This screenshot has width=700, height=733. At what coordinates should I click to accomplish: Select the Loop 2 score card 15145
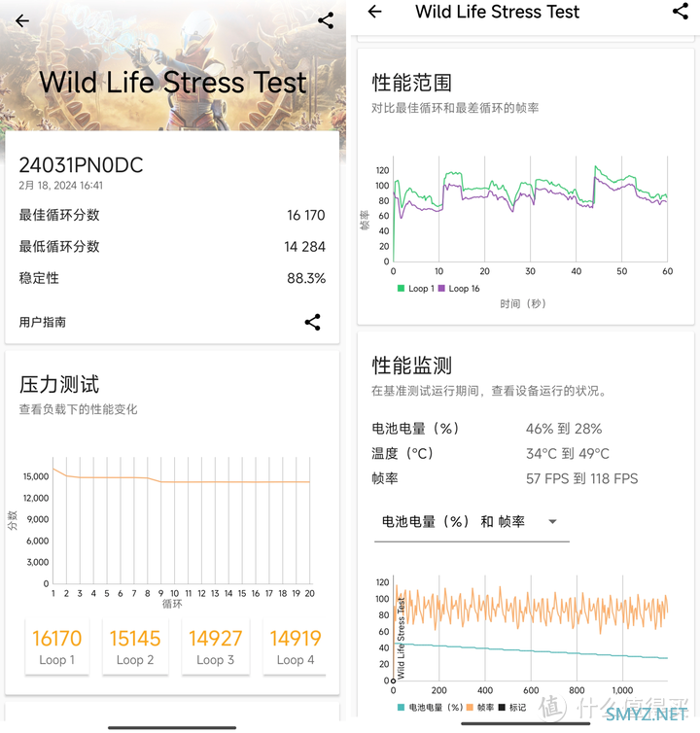click(135, 647)
